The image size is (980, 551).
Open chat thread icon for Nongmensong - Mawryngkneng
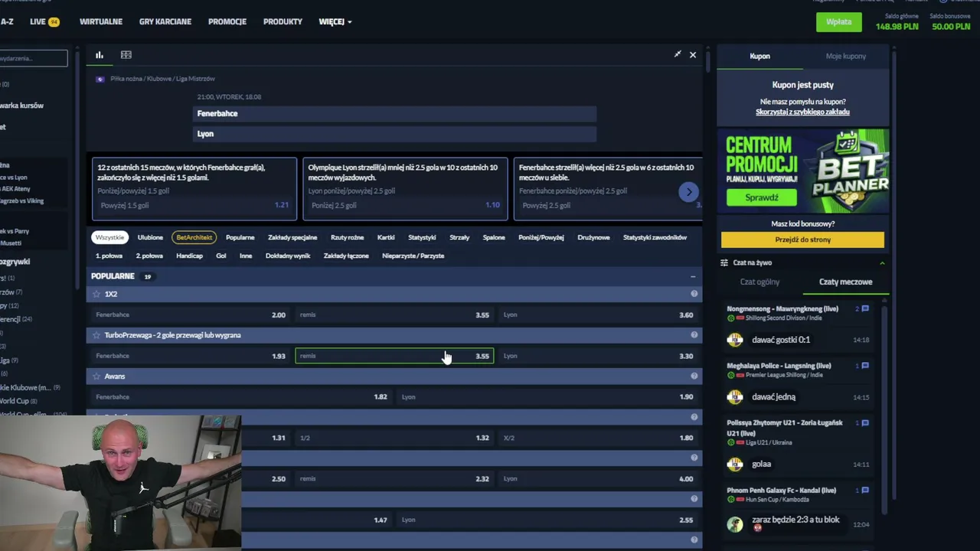click(x=865, y=309)
